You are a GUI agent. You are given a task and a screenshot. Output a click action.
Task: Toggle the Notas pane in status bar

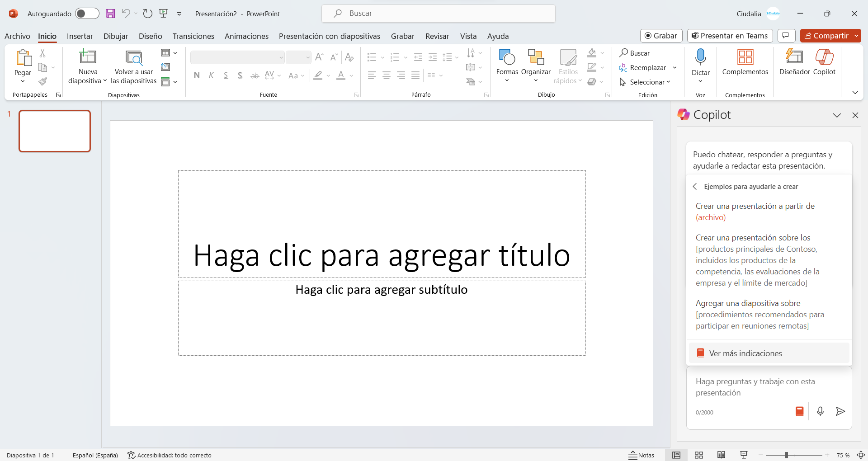click(x=642, y=455)
